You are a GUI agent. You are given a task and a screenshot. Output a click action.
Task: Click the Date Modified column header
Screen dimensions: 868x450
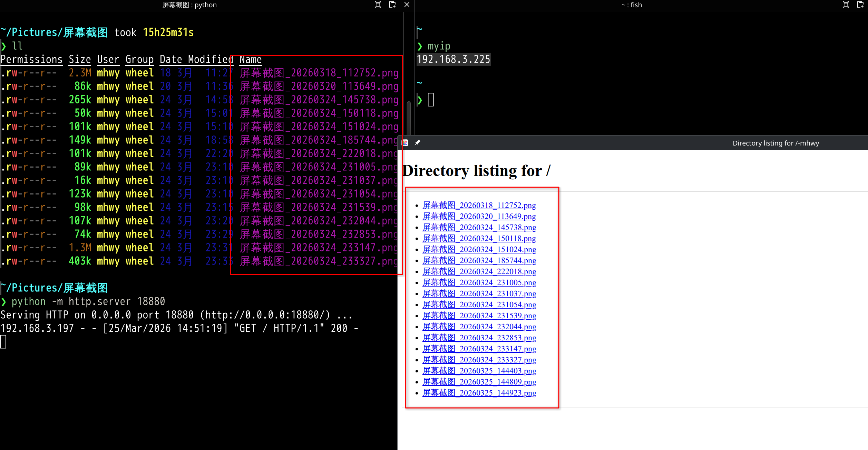[x=196, y=60]
